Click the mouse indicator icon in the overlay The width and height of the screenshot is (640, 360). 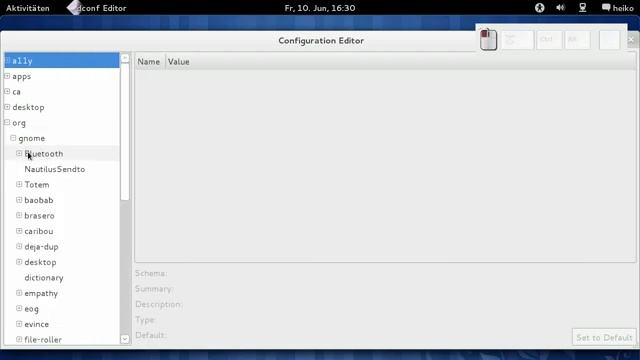(x=488, y=40)
